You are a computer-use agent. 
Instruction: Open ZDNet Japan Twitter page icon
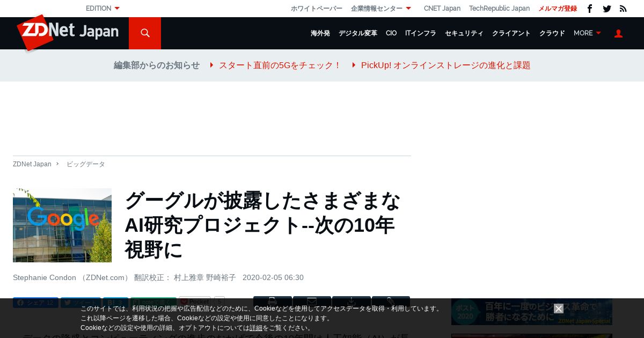point(607,9)
